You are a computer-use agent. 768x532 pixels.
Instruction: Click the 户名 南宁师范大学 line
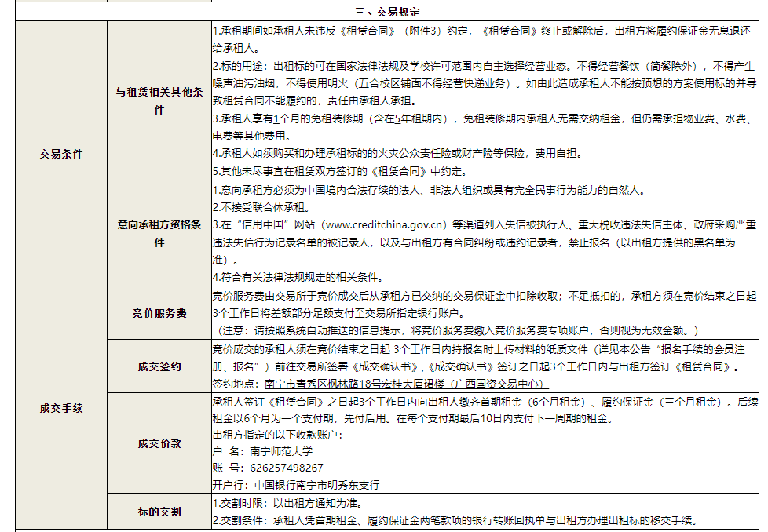pos(262,451)
